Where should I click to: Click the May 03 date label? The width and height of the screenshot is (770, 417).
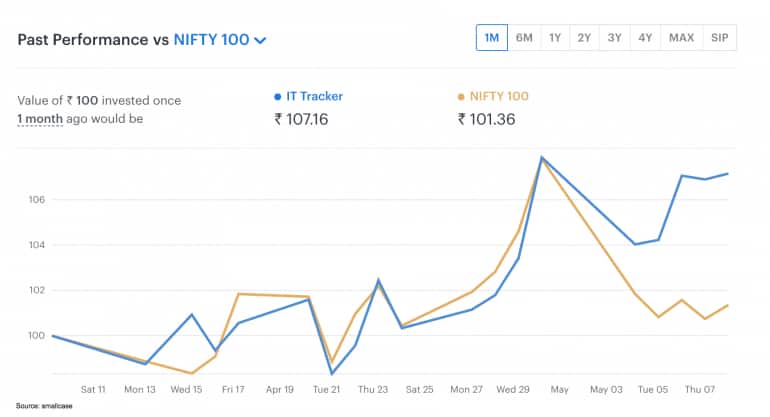(x=606, y=389)
